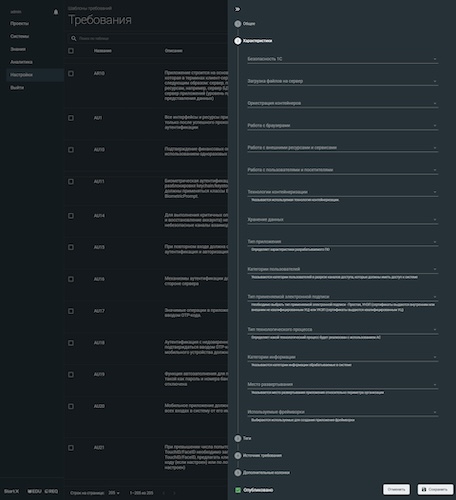
Task: Expand the Безопасность 1С dropdown
Action: (x=343, y=59)
